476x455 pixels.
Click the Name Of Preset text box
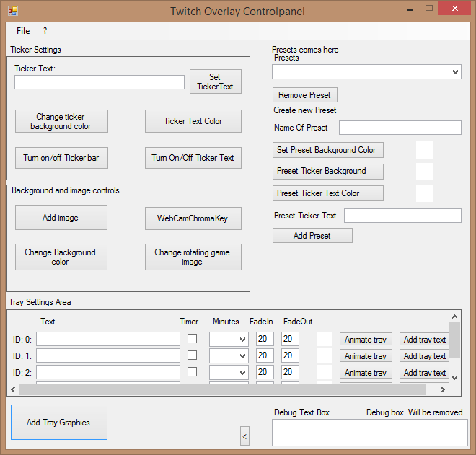pyautogui.click(x=400, y=128)
